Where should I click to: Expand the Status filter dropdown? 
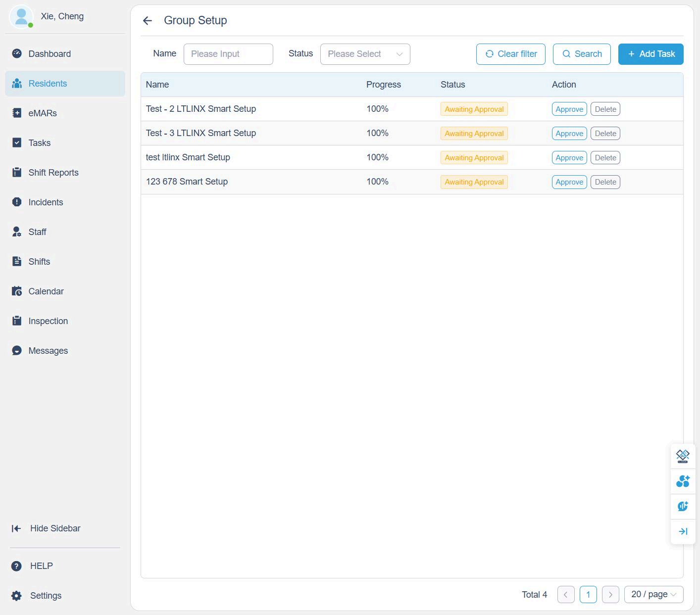click(x=365, y=54)
